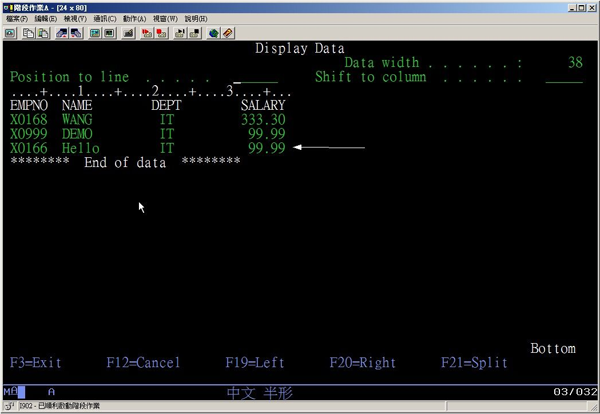600x414 pixels.
Task: Open the globe Support icon
Action: click(x=214, y=33)
